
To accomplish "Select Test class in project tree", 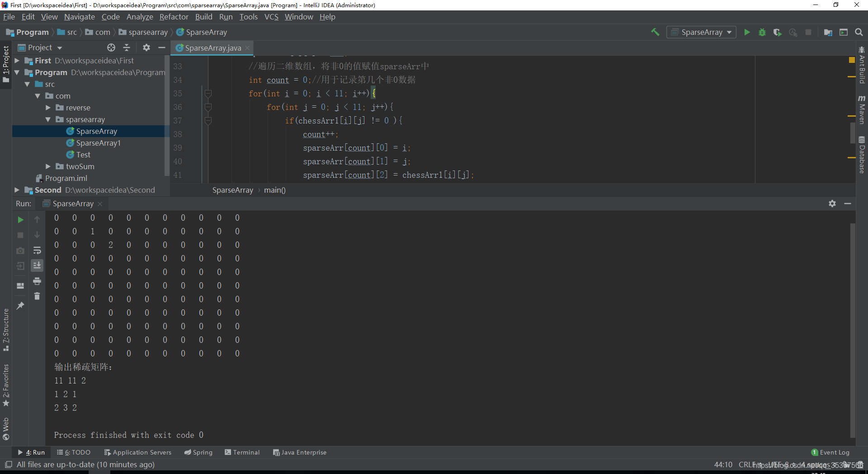I will 83,155.
